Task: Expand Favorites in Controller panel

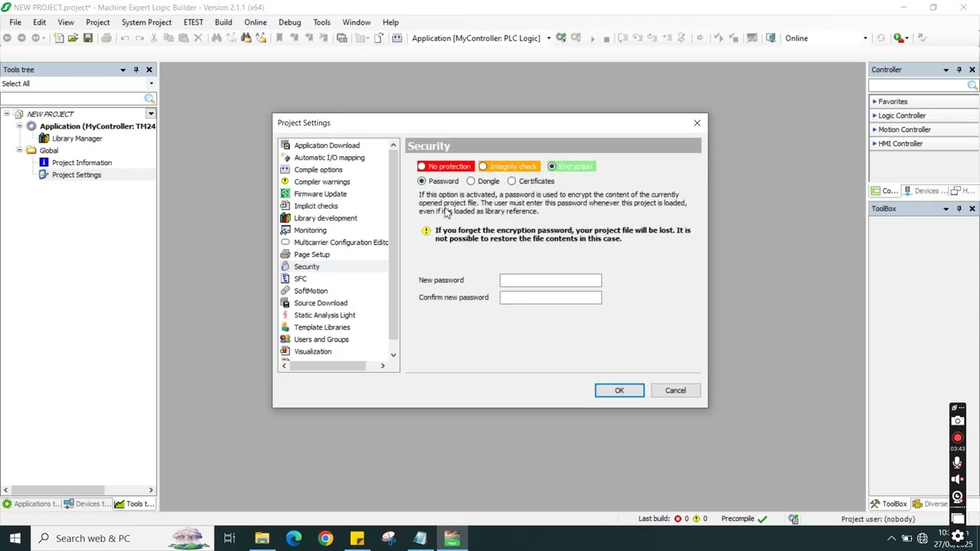Action: point(874,102)
